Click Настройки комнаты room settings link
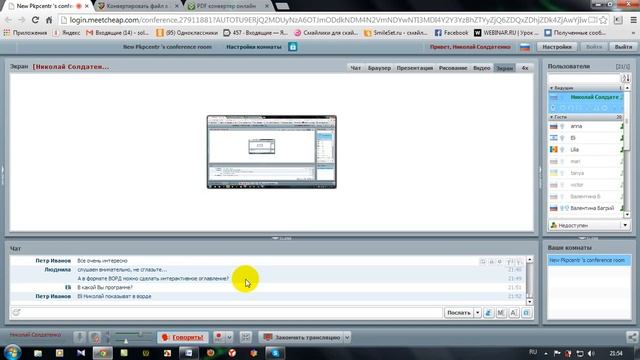The image size is (640, 360). coord(254,47)
